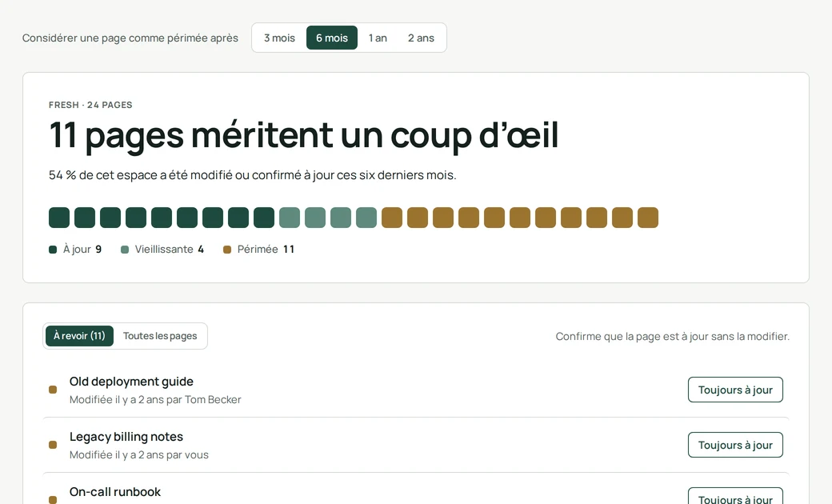Click the Vieillissante legend swatch
832x504 pixels.
click(125, 250)
